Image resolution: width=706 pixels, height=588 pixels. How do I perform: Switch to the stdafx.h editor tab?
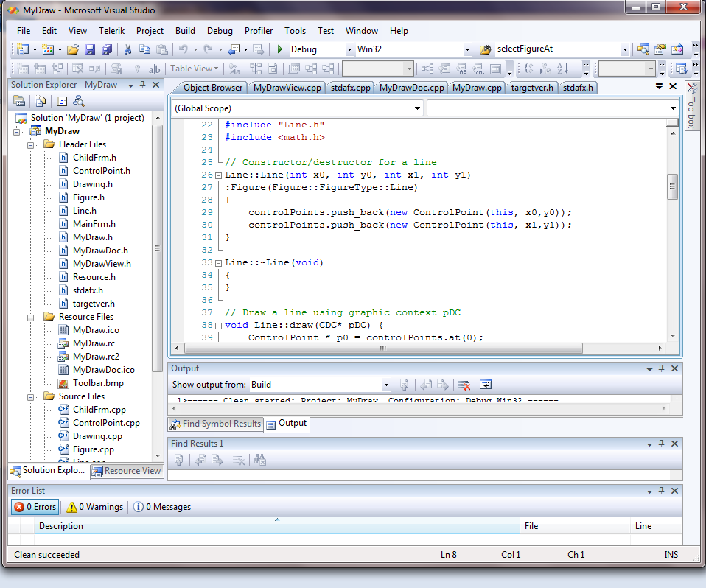578,88
